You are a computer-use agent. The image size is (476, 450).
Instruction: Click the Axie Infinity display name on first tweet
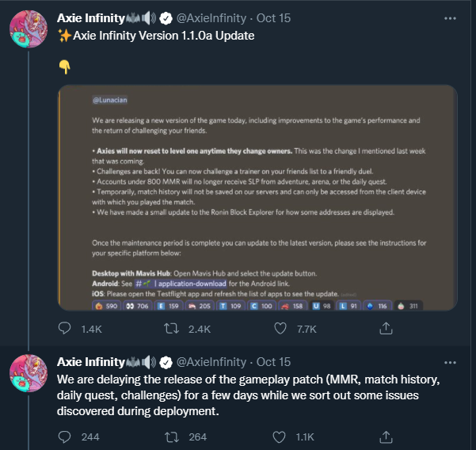[x=100, y=17]
